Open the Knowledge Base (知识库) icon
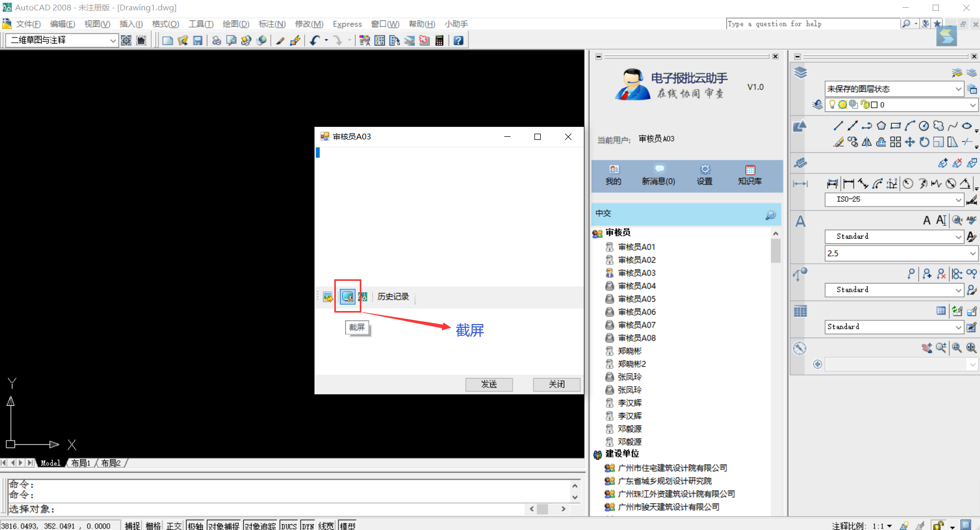Image resolution: width=980 pixels, height=530 pixels. [750, 174]
